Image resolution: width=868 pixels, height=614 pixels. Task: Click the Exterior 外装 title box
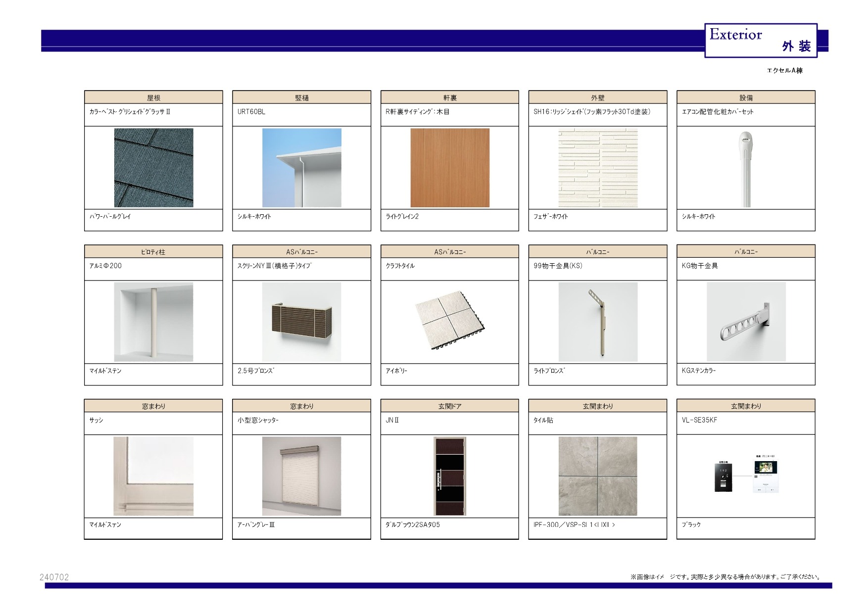[761, 41]
